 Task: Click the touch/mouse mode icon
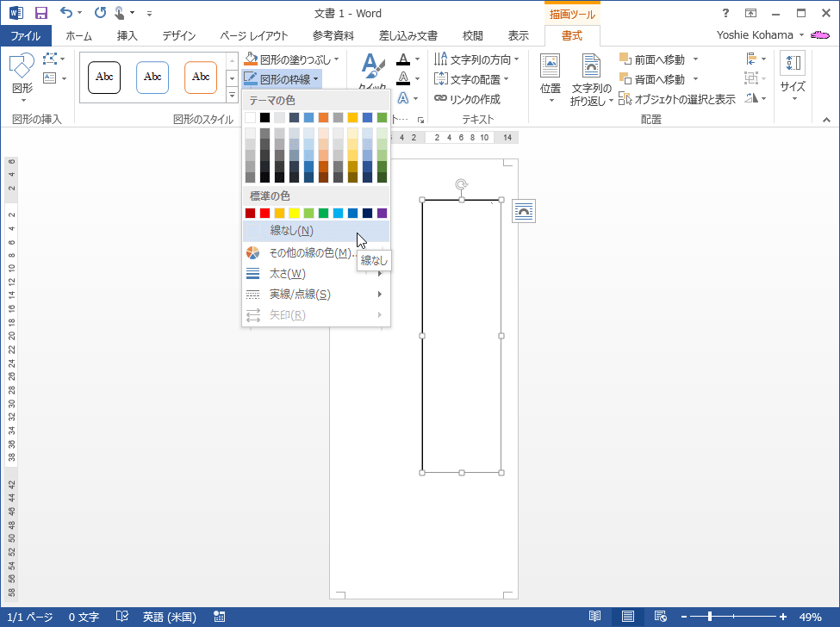(120, 13)
